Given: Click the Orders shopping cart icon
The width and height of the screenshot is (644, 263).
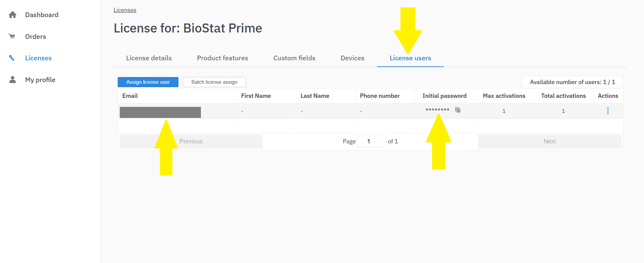Looking at the screenshot, I should 12,36.
